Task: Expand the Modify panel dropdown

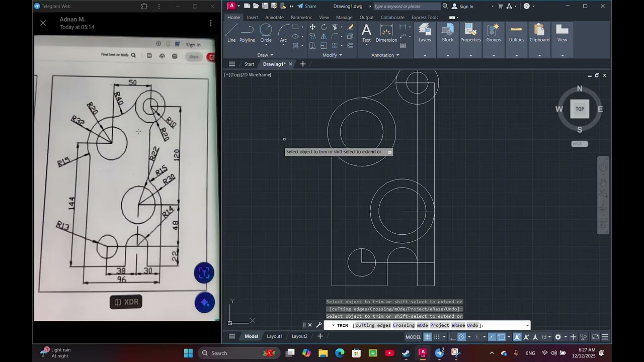Action: coord(332,55)
